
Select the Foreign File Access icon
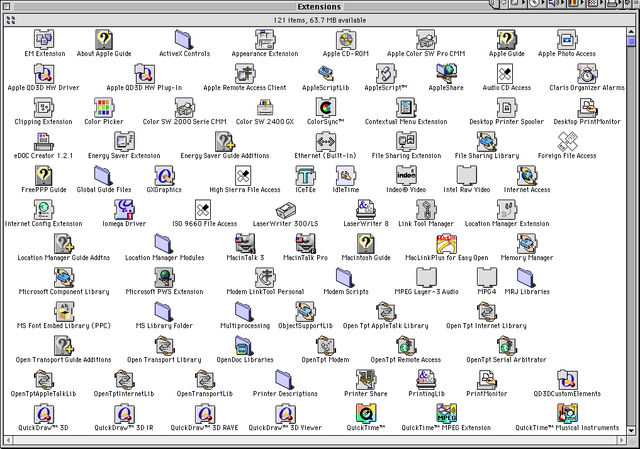click(567, 141)
